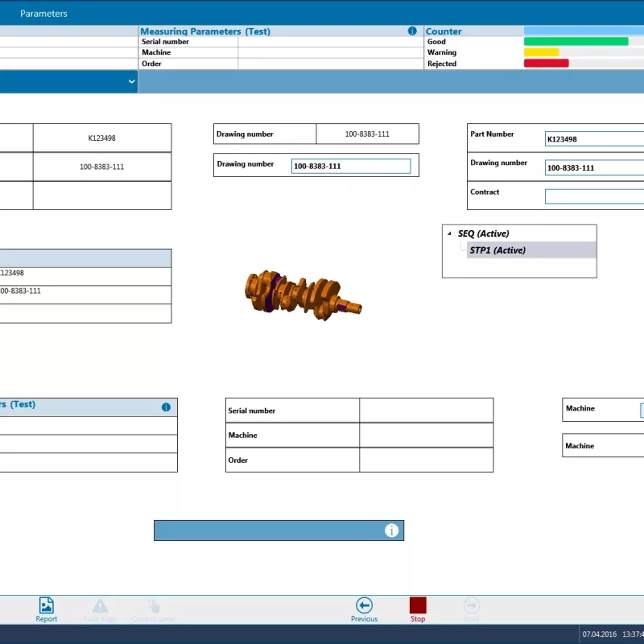Click the green Good counter bar
Viewport: 644px width, 644px height.
tap(576, 42)
